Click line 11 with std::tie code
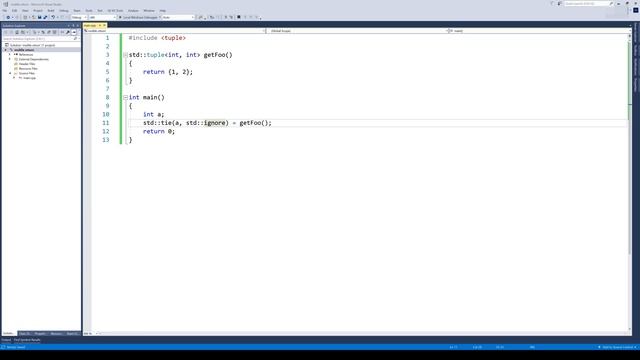Image resolution: width=640 pixels, height=360 pixels. [207, 123]
